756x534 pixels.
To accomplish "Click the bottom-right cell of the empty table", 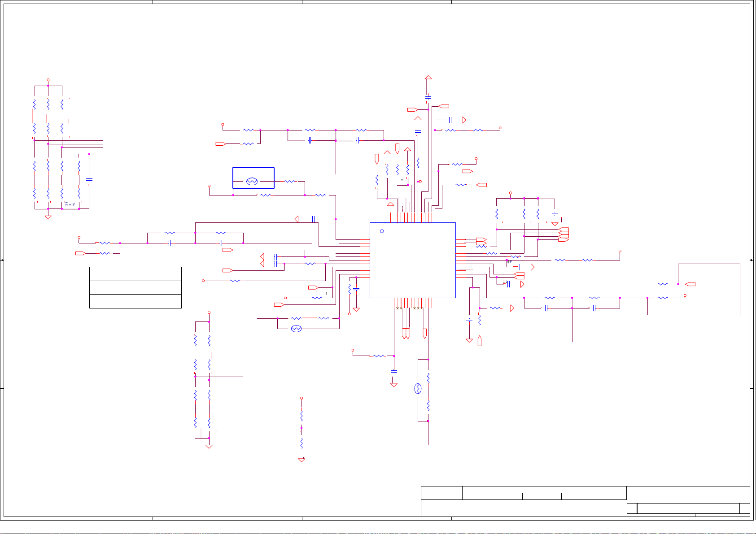I will (166, 301).
